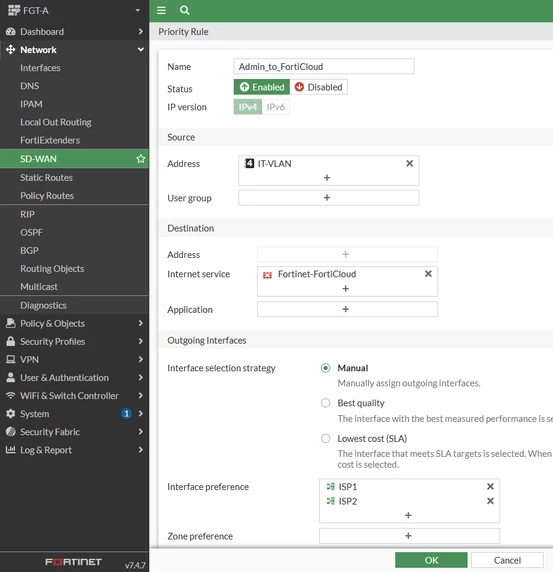The image size is (553, 572).
Task: Add a source address entry
Action: coord(327,178)
